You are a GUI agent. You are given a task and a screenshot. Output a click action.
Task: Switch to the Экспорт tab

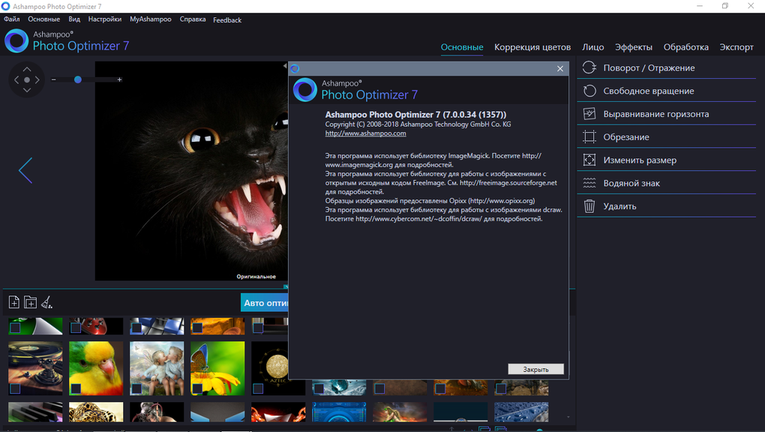737,47
